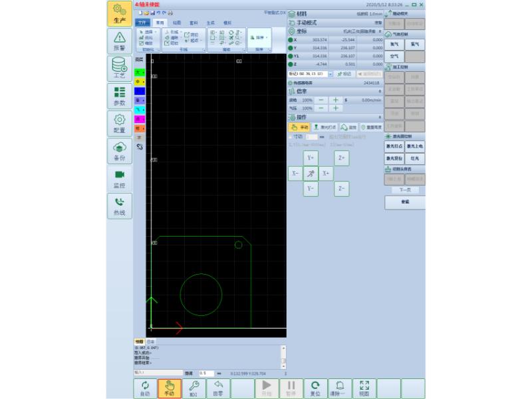Collapse the 操作 operation section
This screenshot has width=532, height=399.
point(380,117)
